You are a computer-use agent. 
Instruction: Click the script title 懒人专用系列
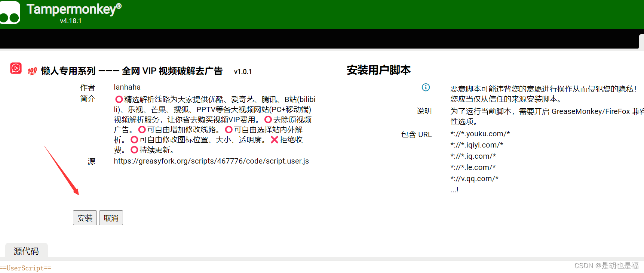132,71
